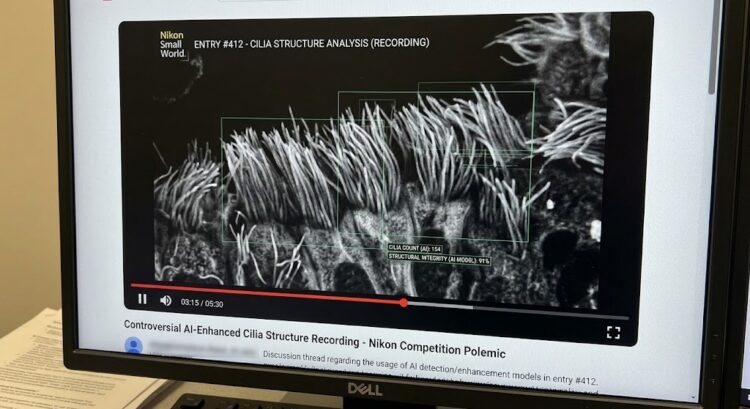750x409 pixels.
Task: Mute the video with the speaker icon
Action: (166, 300)
